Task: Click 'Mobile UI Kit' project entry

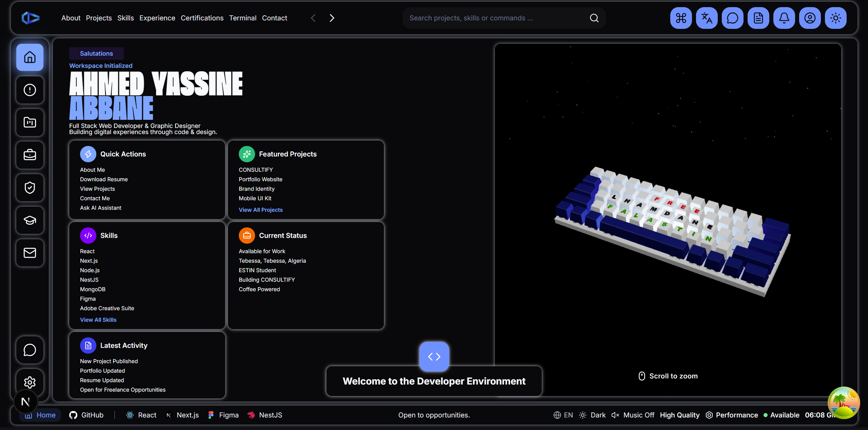Action: tap(255, 199)
